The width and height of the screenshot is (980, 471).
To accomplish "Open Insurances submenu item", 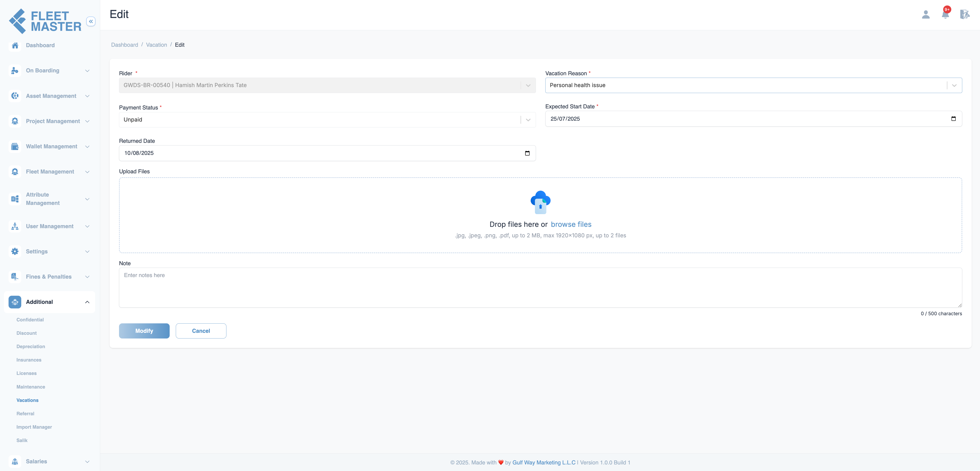I will [x=29, y=360].
